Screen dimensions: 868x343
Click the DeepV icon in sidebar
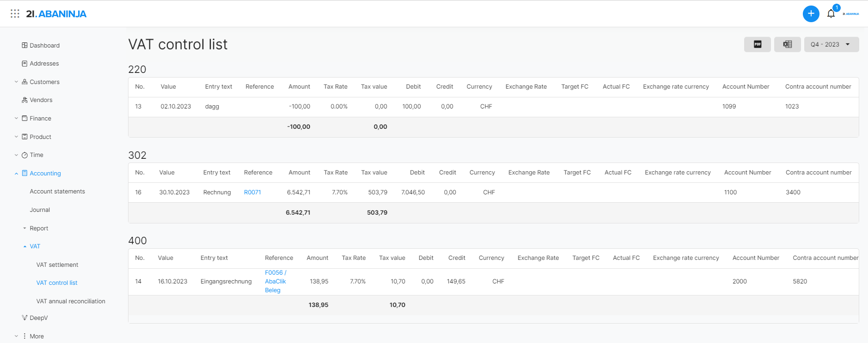click(x=24, y=318)
